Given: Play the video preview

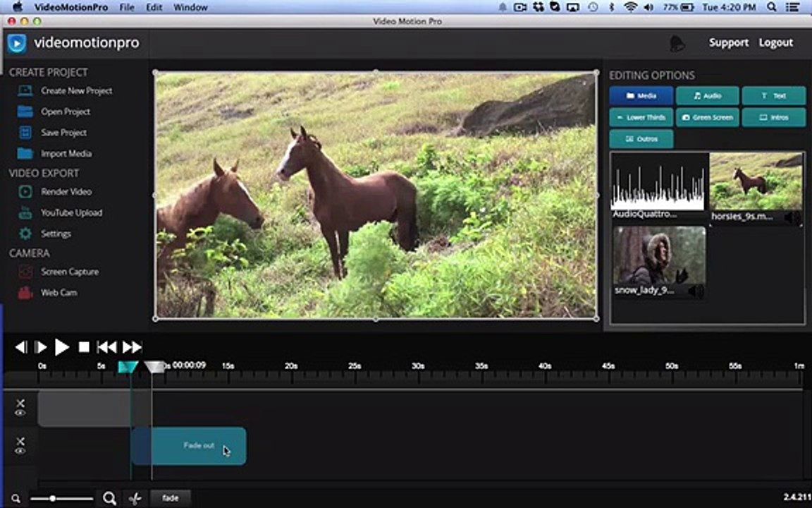Looking at the screenshot, I should pos(61,347).
